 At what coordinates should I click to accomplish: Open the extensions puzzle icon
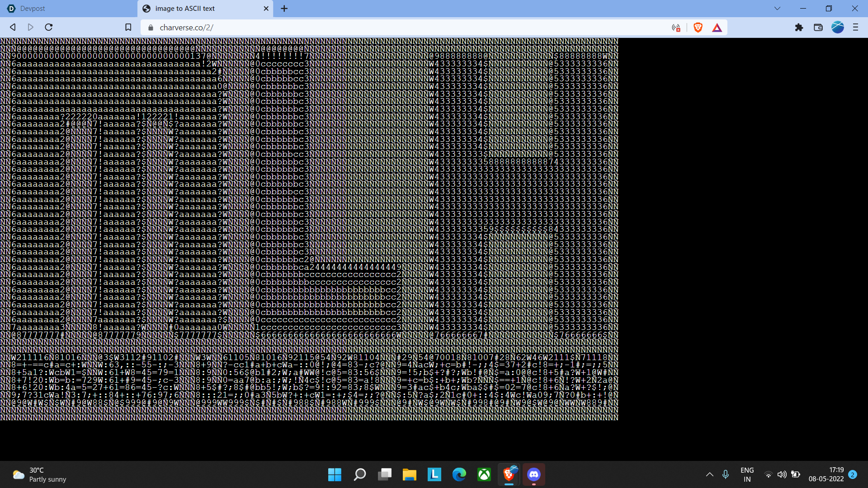pyautogui.click(x=799, y=28)
